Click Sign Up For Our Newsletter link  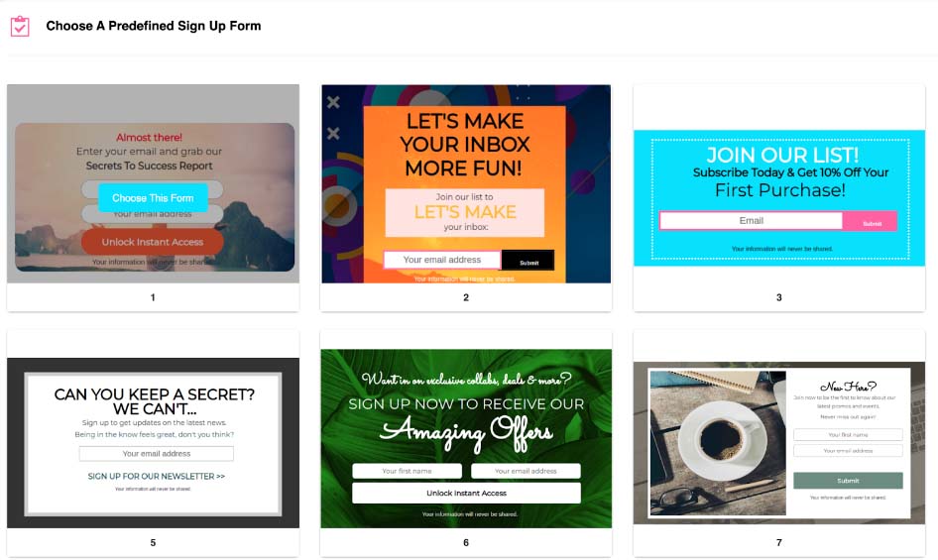tap(157, 476)
